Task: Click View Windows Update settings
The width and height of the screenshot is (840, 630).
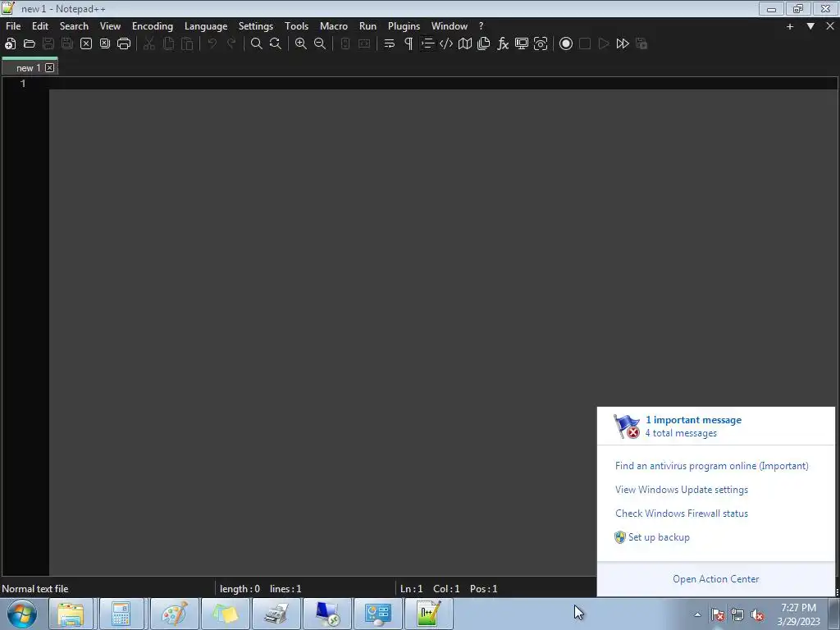Action: (x=682, y=490)
